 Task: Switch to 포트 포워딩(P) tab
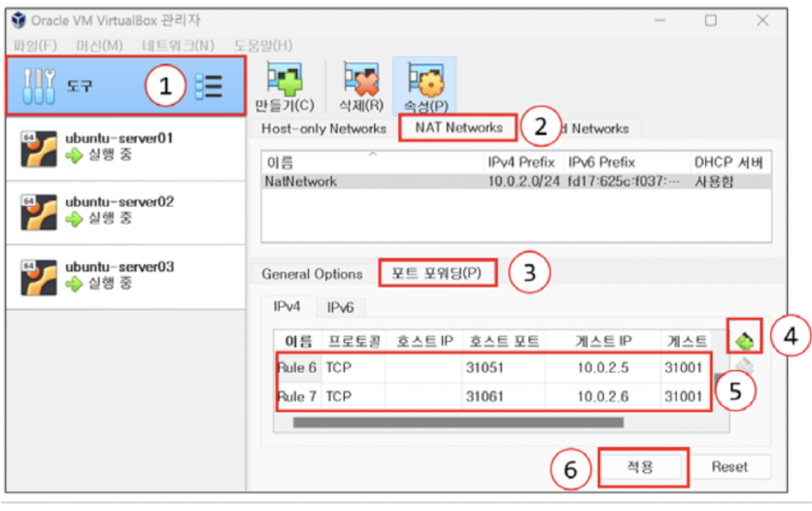[x=436, y=273]
